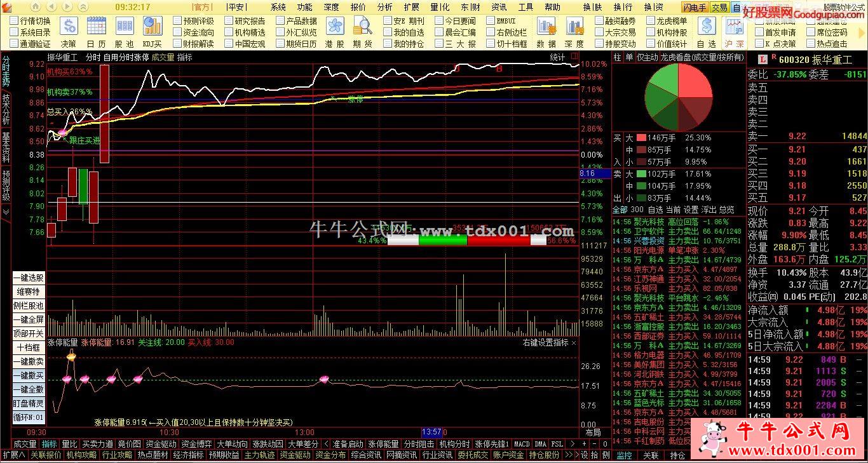Open the 功能 menu
Screen dimensions: 868x463
tap(304, 7)
